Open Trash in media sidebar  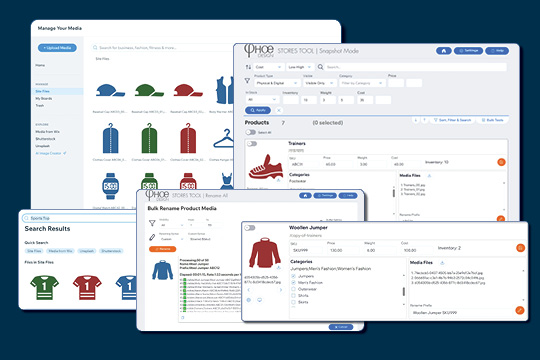[40, 105]
